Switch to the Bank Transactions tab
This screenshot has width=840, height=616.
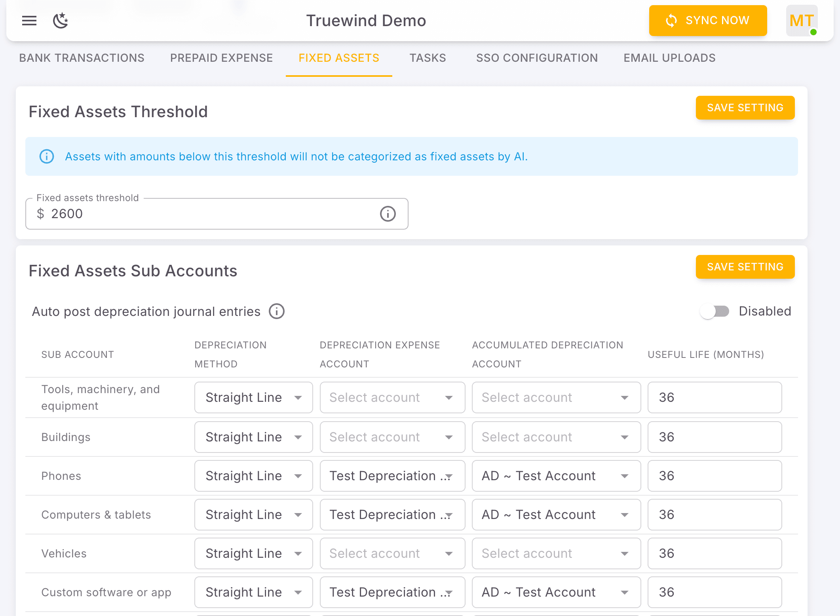pyautogui.click(x=81, y=58)
